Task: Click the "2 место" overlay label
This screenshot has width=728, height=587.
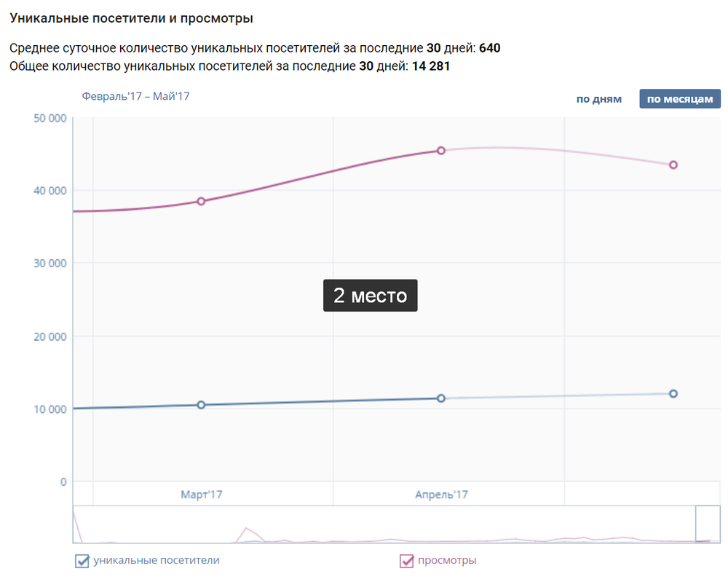Action: 370,296
